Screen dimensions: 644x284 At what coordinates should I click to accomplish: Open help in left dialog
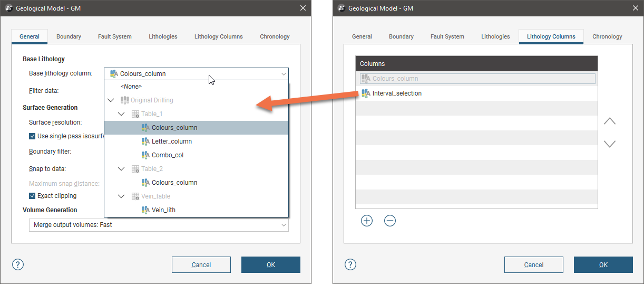[x=18, y=264]
